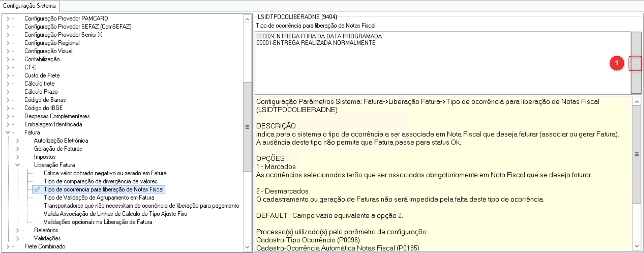Click tree panel scroll down arrow
Image resolution: width=644 pixels, height=253 pixels.
click(247, 247)
